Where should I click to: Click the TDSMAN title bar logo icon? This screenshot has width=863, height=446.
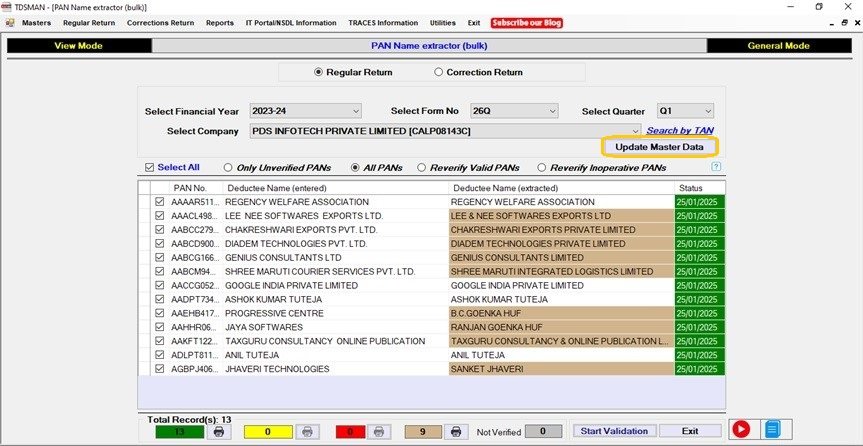click(7, 7)
